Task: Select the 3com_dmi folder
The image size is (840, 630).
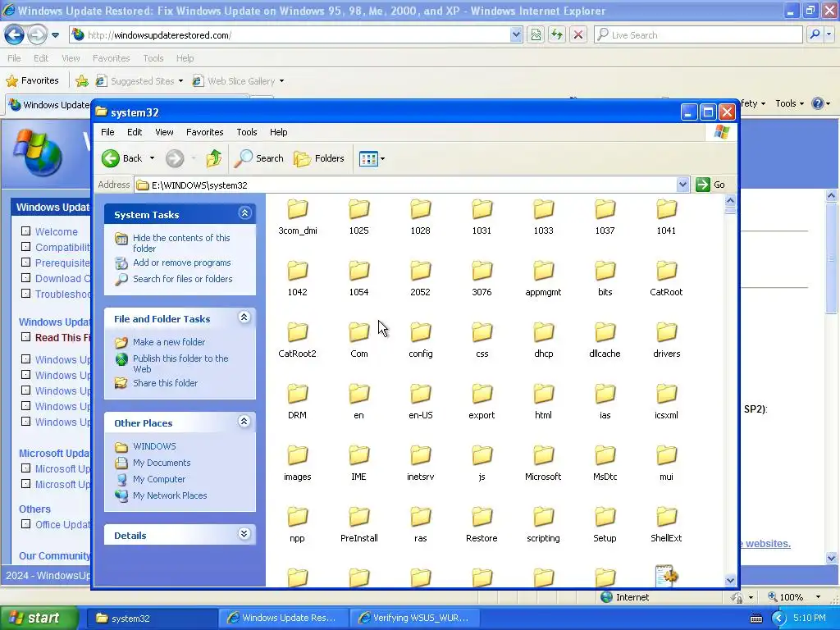Action: tap(297, 217)
